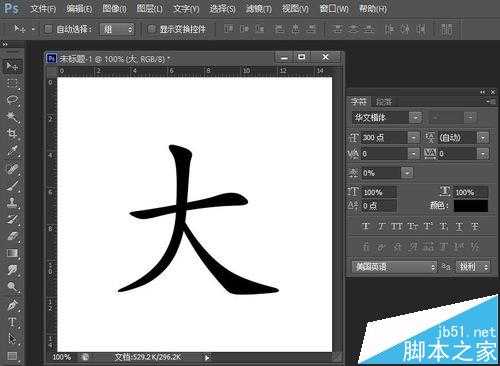
Task: Select the Rectangle shape tool
Action: (x=12, y=356)
